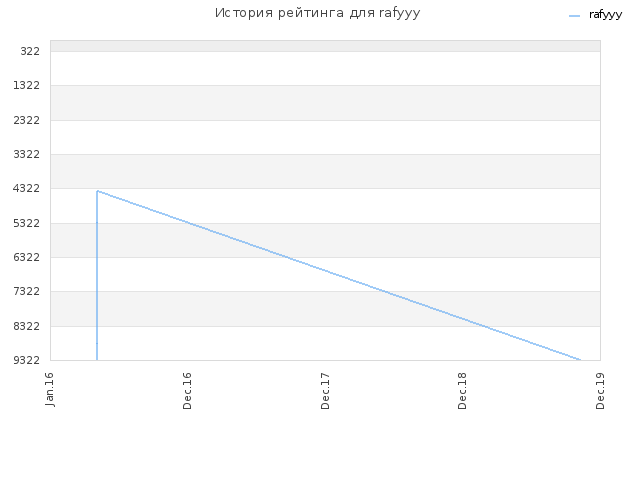This screenshot has width=640, height=480.
Task: Select the 6322 y-axis label
Action: (x=27, y=257)
